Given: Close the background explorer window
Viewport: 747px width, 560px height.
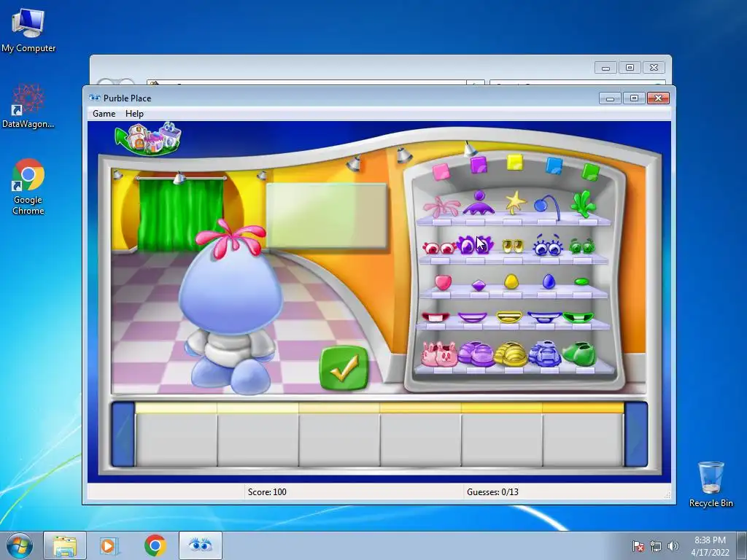Looking at the screenshot, I should (x=654, y=68).
